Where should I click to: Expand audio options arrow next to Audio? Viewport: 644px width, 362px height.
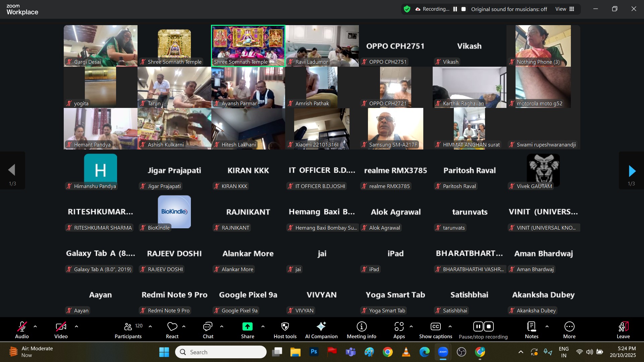pyautogui.click(x=35, y=326)
